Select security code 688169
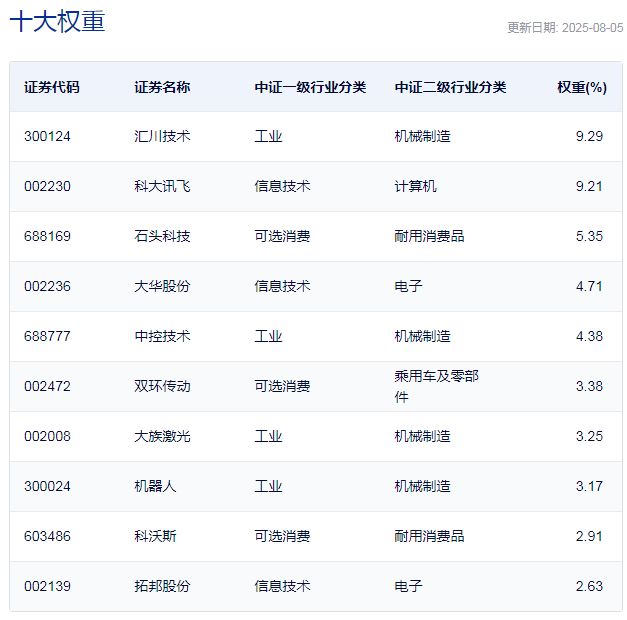Screen dimensions: 627x620 coord(47,236)
